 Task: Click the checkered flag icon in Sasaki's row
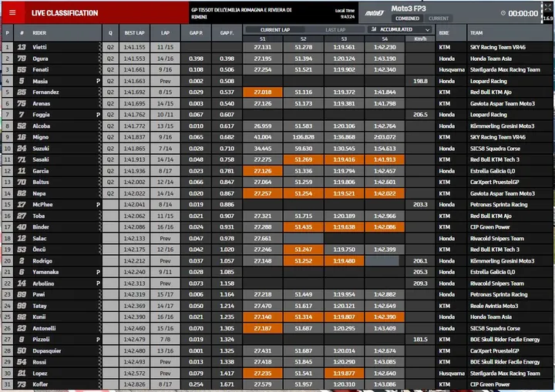point(99,159)
